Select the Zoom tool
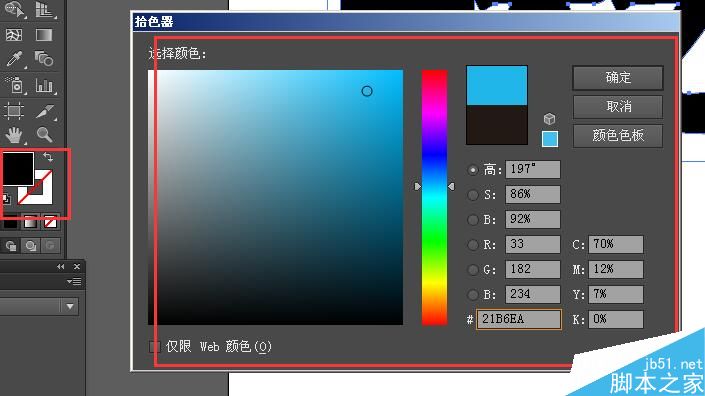 tap(44, 134)
